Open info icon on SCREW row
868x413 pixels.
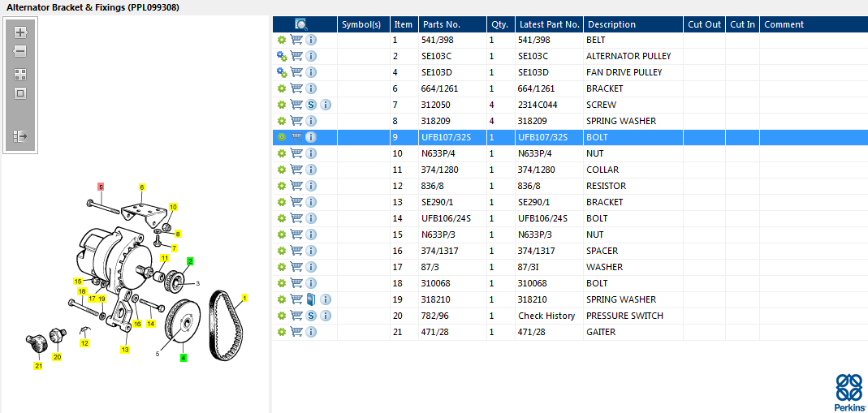[x=326, y=105]
